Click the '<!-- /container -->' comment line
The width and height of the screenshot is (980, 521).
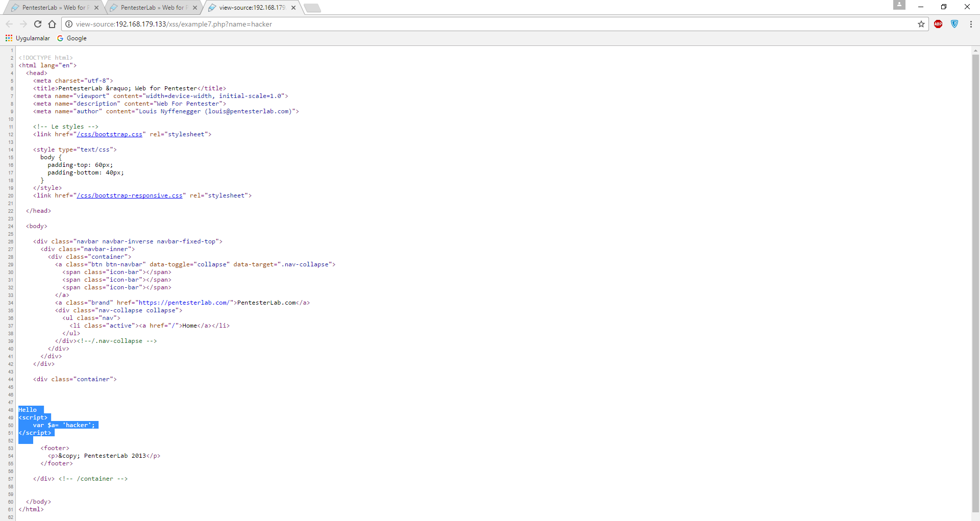click(x=93, y=479)
